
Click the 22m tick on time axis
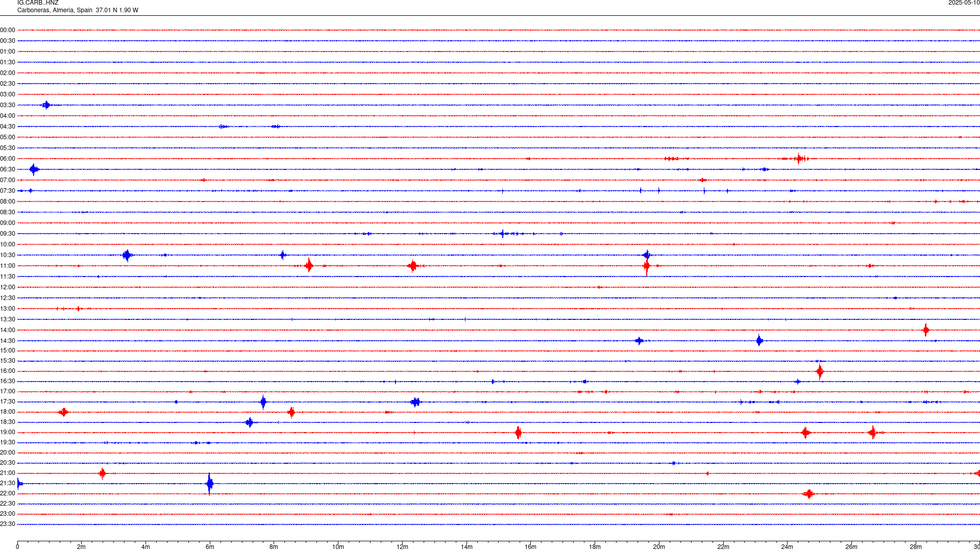click(x=723, y=547)
